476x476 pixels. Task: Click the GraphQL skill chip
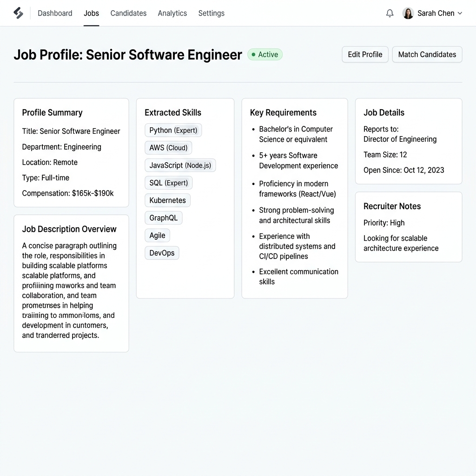click(164, 218)
